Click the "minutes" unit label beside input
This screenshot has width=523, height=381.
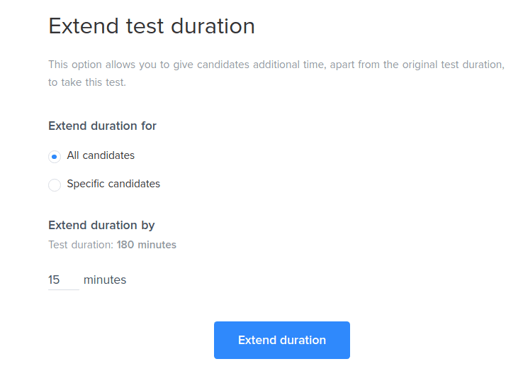click(x=105, y=280)
